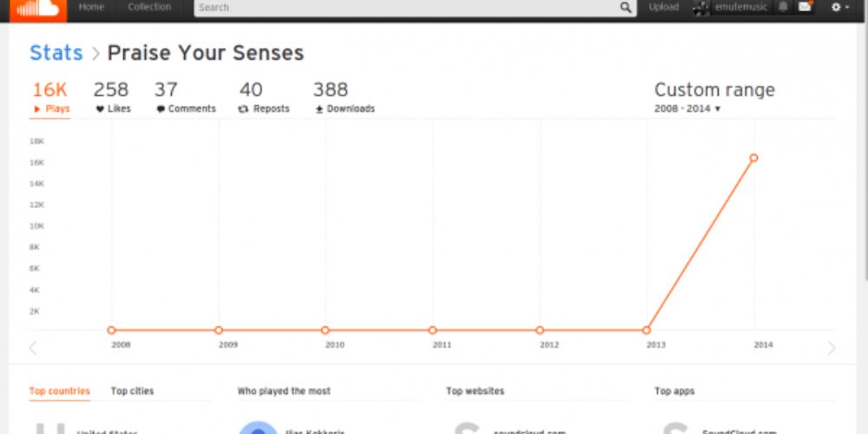
Task: Show the Plays stats tab
Action: point(50,98)
